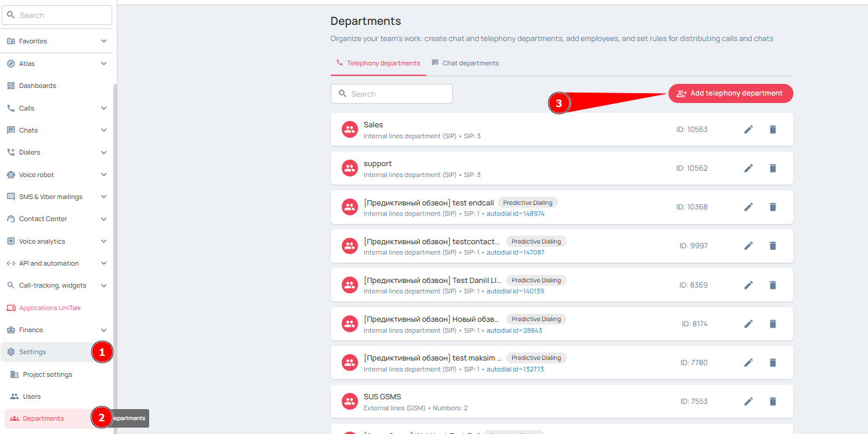Select the Telephony departments tab
This screenshot has width=868, height=434.
click(378, 63)
